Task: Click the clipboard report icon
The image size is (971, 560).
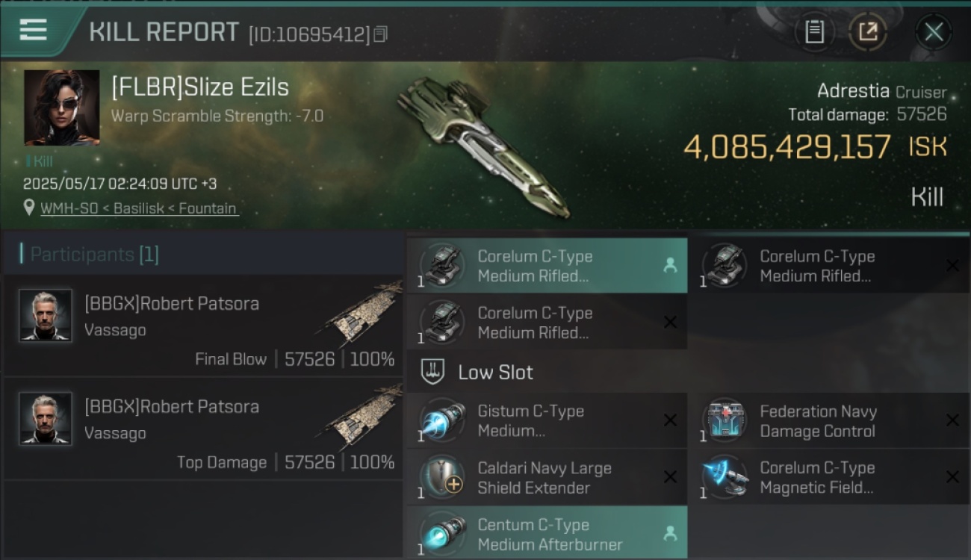Action: pos(814,32)
